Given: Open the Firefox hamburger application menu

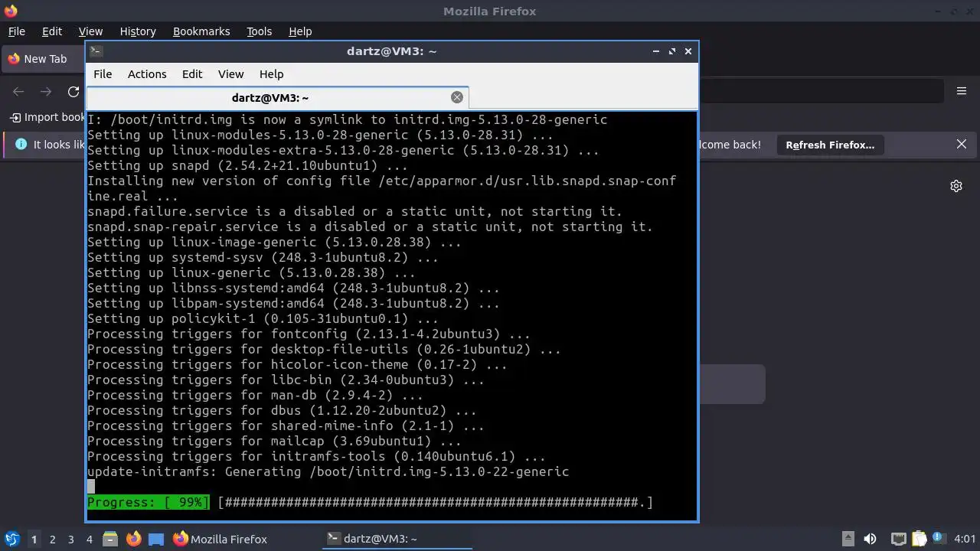Looking at the screenshot, I should pyautogui.click(x=962, y=91).
